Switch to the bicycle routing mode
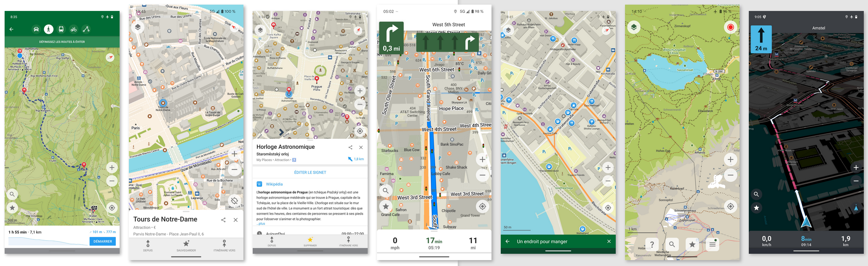 pyautogui.click(x=74, y=29)
